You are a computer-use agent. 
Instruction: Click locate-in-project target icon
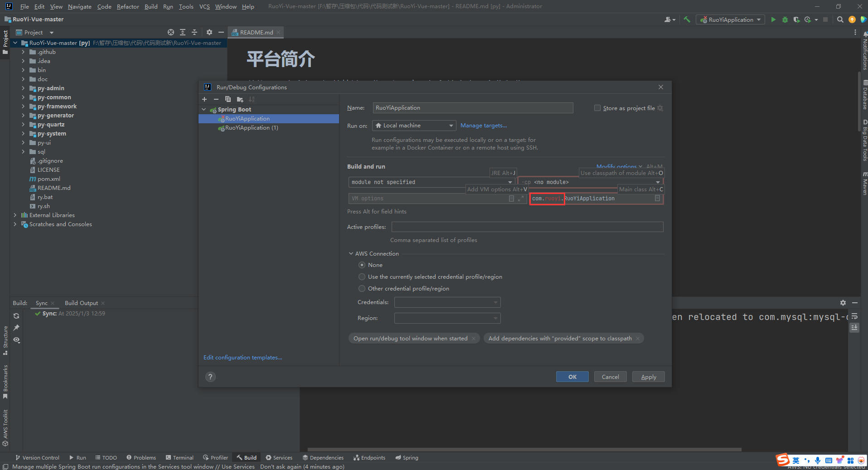pos(171,32)
